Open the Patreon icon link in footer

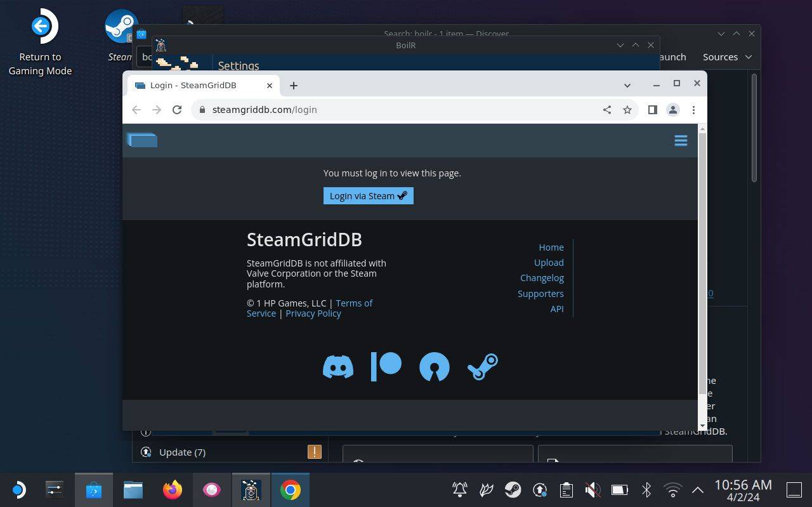(386, 367)
